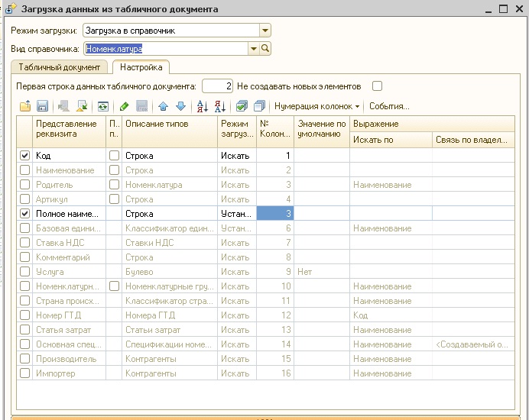Screen dimensions: 529x420
Task: Click the green refresh arrows icon
Action: coord(103,106)
